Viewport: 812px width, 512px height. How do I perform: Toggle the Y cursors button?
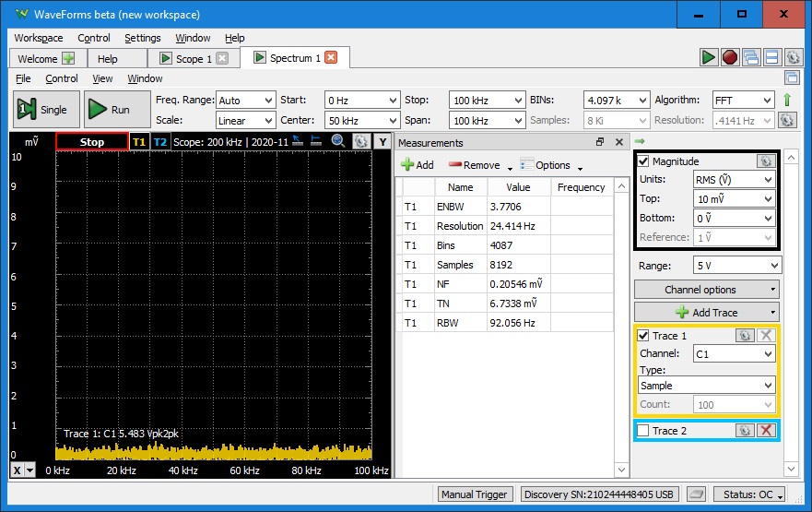coord(382,142)
